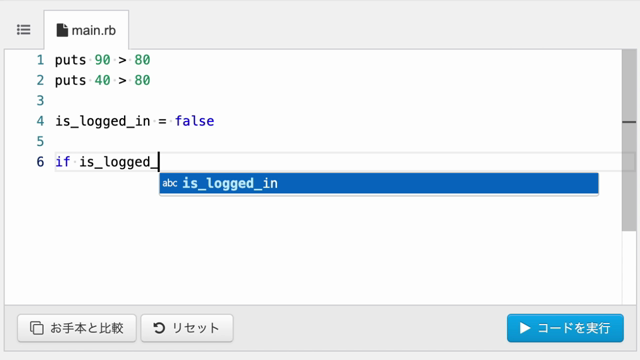The image size is (640, 360).
Task: Click the reset arrow icon
Action: click(x=159, y=328)
